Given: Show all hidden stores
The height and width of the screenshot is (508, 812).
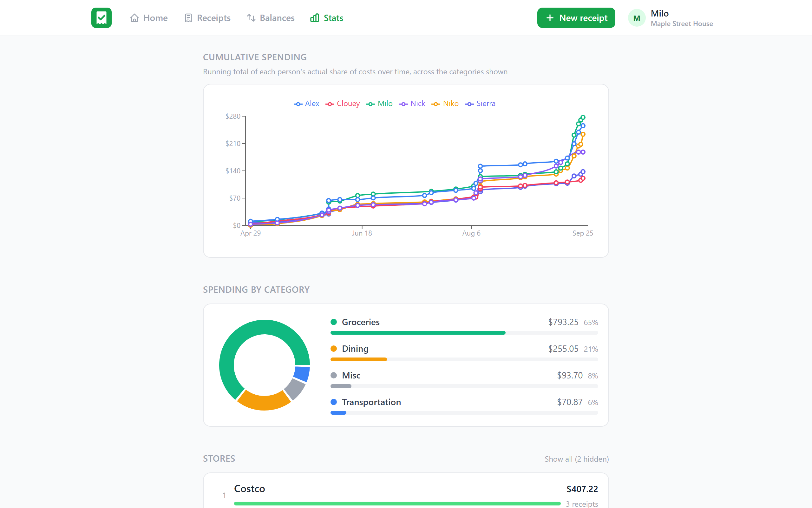Looking at the screenshot, I should tap(576, 459).
